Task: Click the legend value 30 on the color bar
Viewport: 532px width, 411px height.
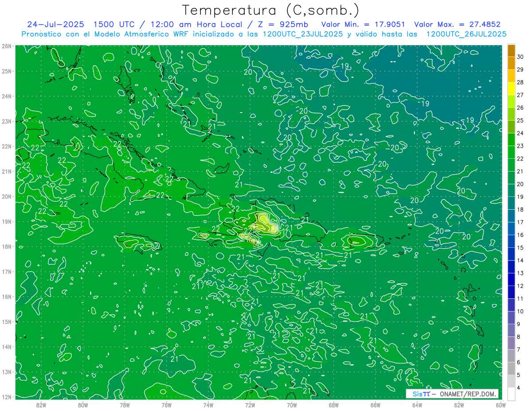Action: point(520,56)
